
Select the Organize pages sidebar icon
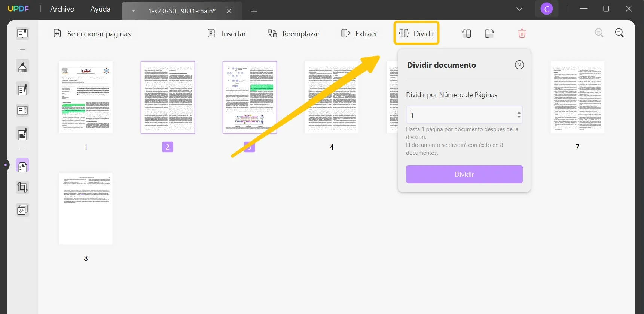click(22, 166)
